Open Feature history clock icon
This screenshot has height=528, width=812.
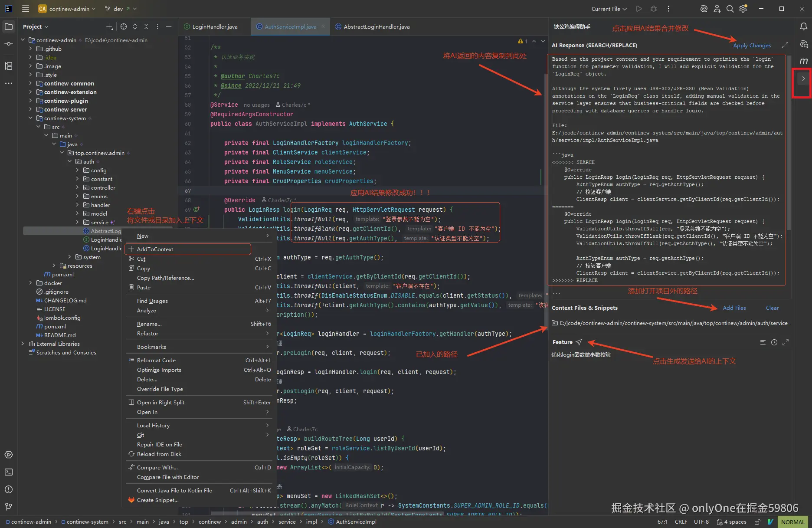[774, 342]
